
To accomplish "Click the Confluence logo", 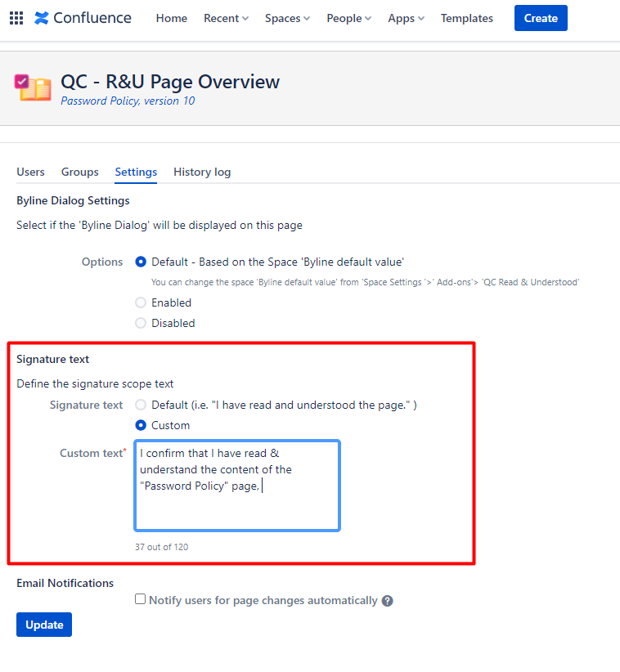I will coord(83,18).
